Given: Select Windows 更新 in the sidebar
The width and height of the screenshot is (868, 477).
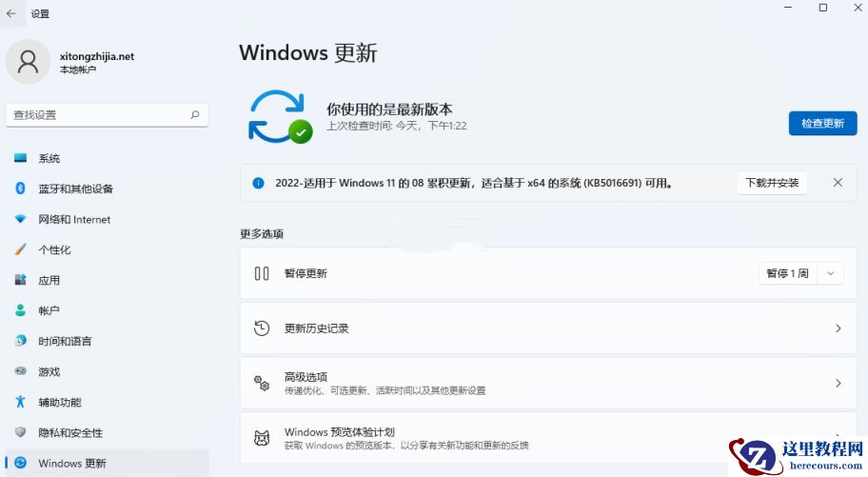Looking at the screenshot, I should point(107,463).
